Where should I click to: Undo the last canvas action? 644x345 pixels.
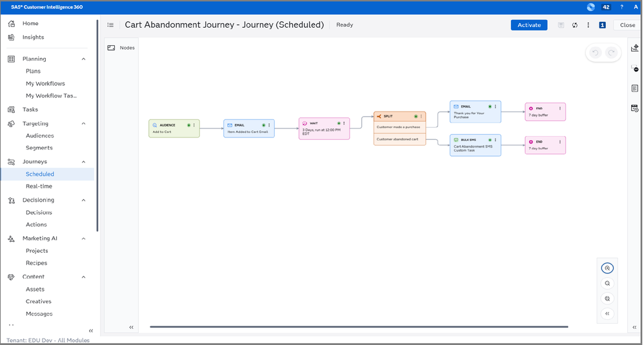[595, 52]
